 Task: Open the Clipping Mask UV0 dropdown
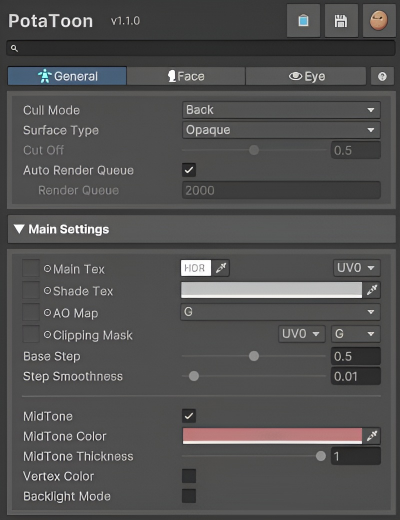tap(302, 334)
